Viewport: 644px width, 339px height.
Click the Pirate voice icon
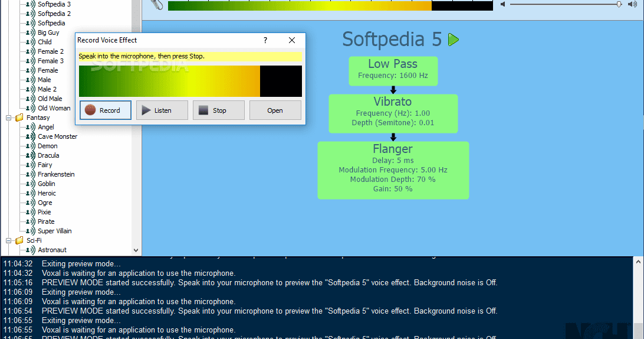pos(31,221)
